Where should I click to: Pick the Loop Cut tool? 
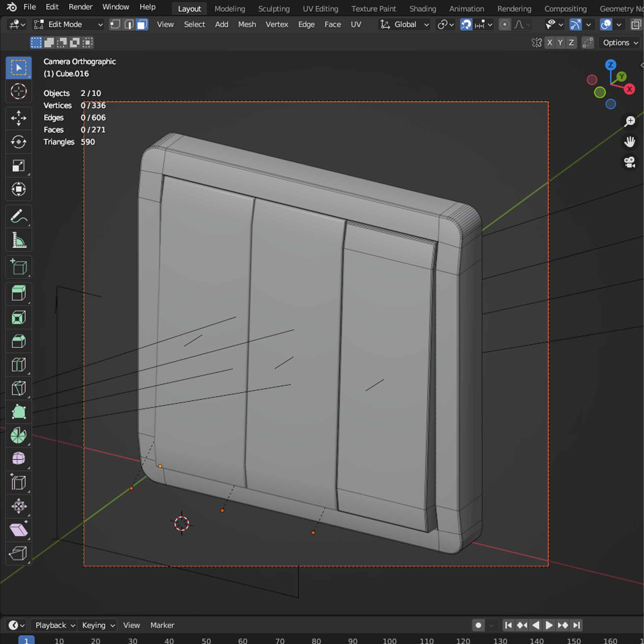(18, 365)
